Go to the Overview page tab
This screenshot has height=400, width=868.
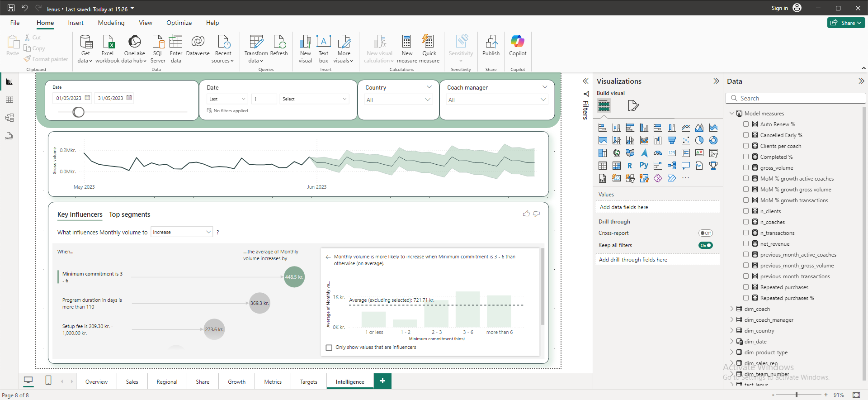[97, 381]
